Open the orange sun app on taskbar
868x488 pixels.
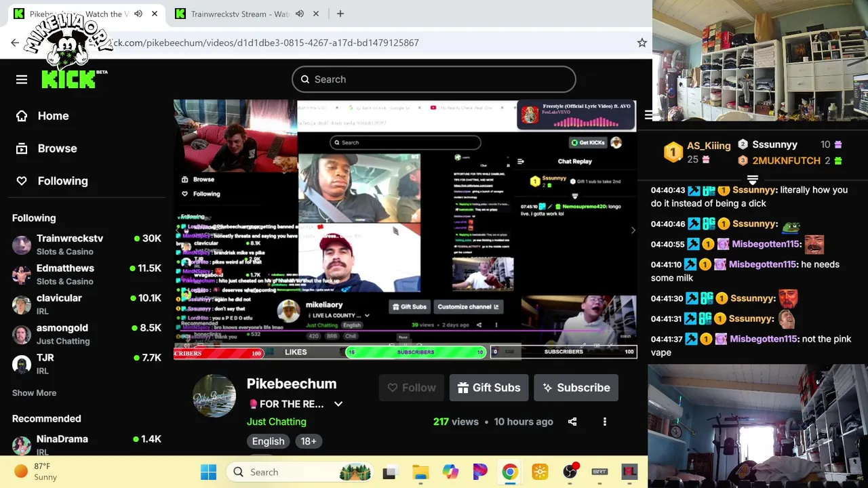click(540, 472)
